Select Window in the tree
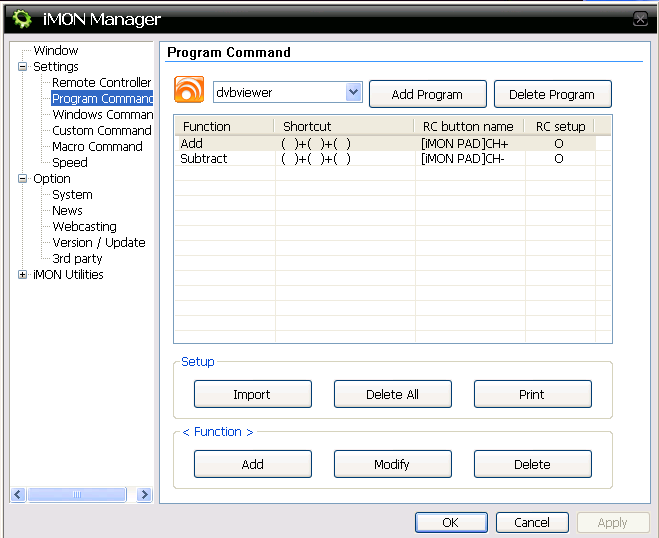 55,50
